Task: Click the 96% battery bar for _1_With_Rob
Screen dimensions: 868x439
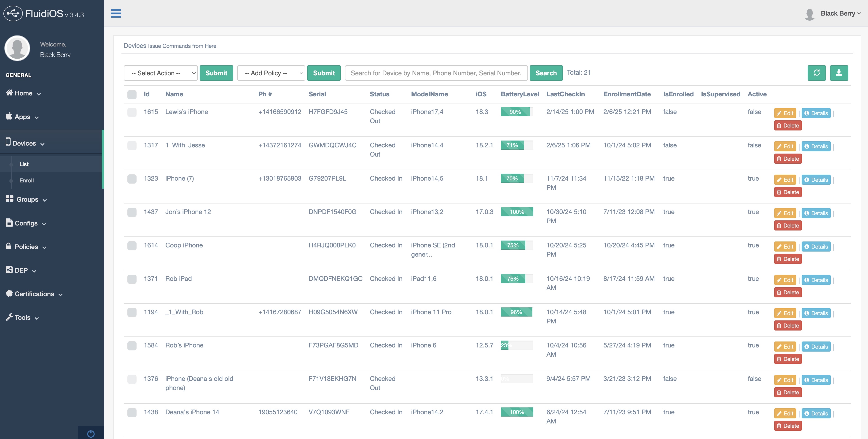Action: [x=516, y=312]
